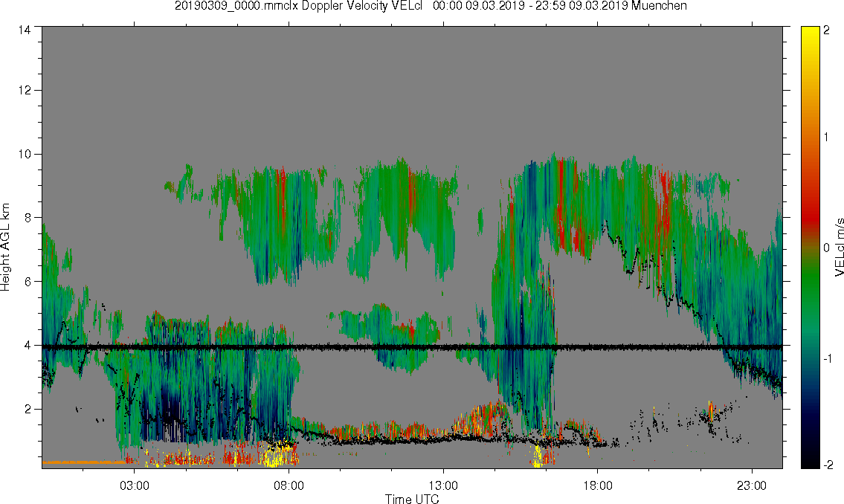Click the 23:00 tick label on time axis
Screen dimensions: 844x504
click(x=752, y=486)
